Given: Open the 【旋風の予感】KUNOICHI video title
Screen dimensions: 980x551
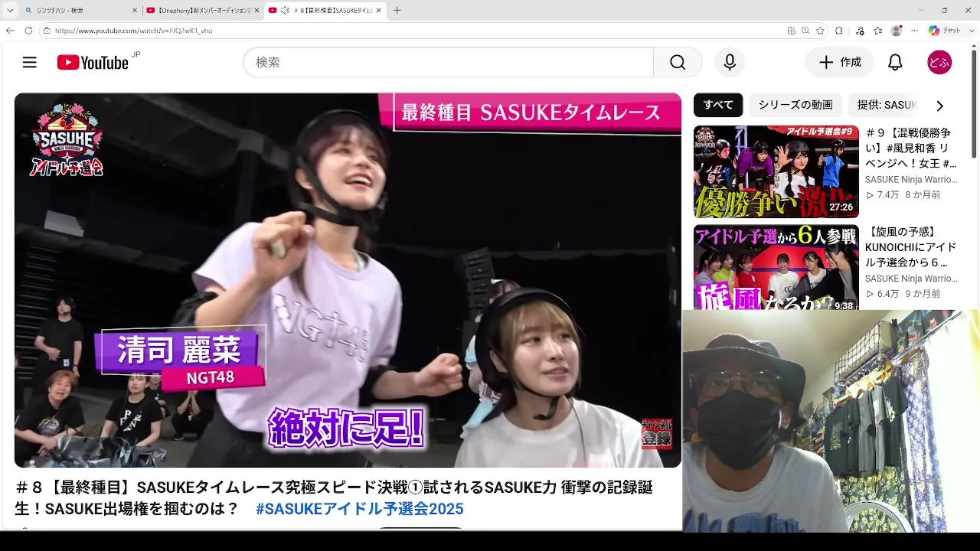Looking at the screenshot, I should pyautogui.click(x=911, y=247).
